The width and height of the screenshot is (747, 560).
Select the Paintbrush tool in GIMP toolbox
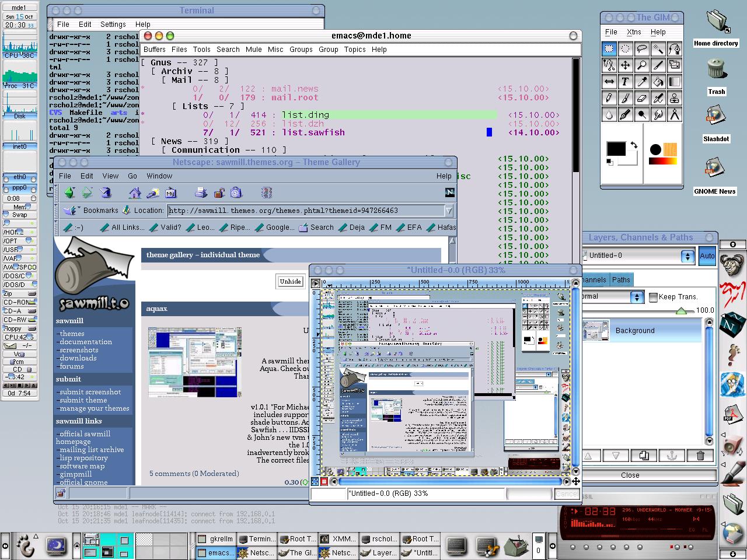(625, 98)
